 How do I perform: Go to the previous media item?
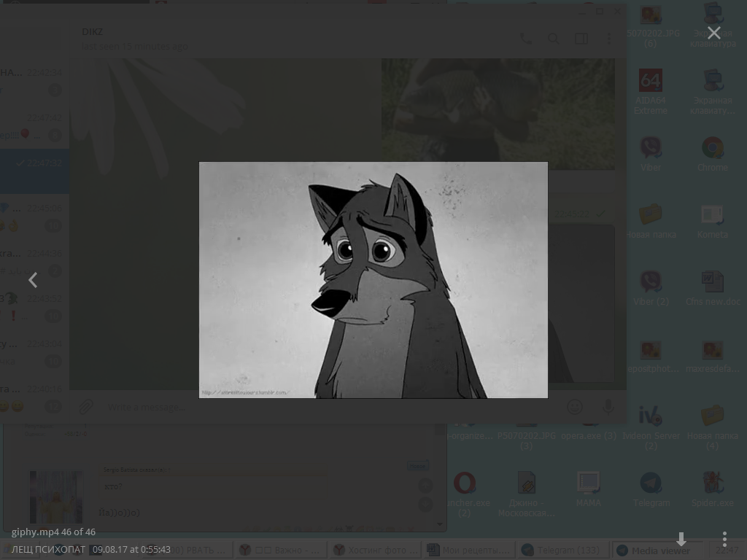pyautogui.click(x=33, y=280)
